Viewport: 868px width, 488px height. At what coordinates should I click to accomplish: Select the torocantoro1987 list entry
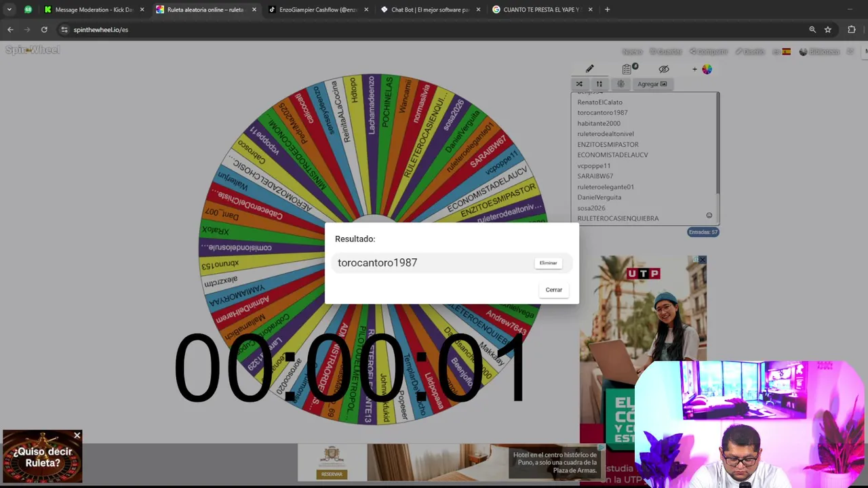point(602,113)
